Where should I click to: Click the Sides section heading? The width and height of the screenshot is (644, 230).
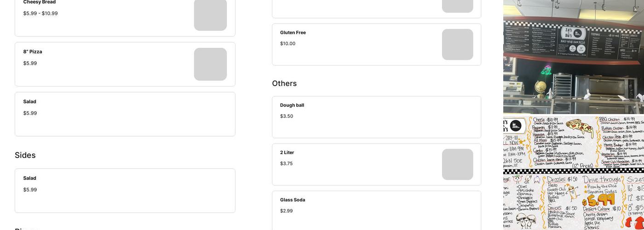coord(25,155)
